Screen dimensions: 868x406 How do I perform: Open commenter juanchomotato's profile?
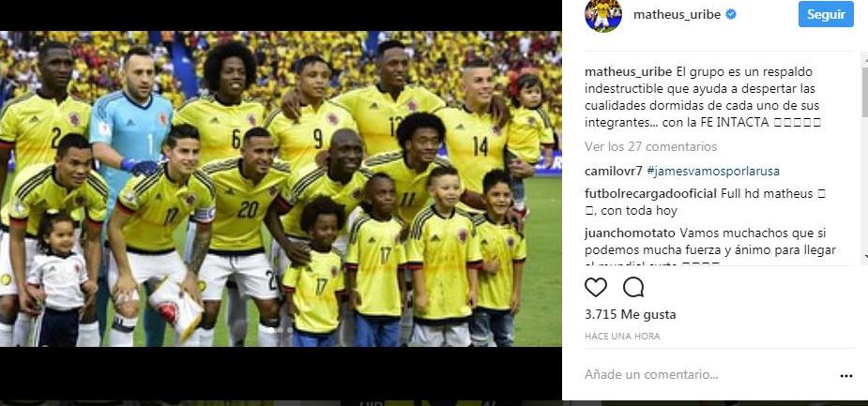tap(629, 233)
